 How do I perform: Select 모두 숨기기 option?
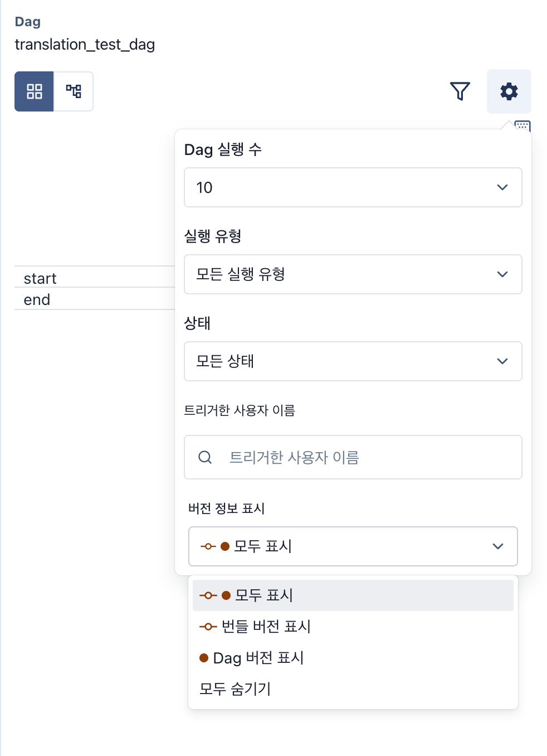235,689
